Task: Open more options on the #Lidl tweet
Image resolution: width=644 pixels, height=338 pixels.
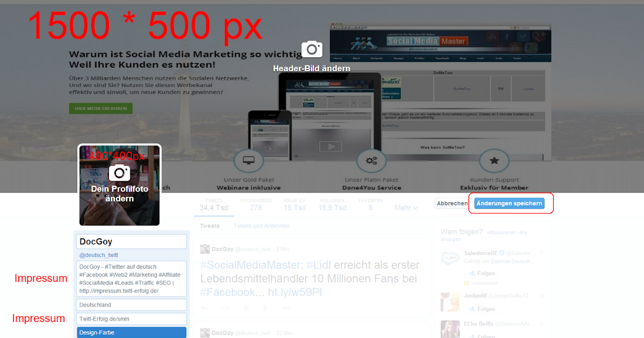Action: coord(286,308)
